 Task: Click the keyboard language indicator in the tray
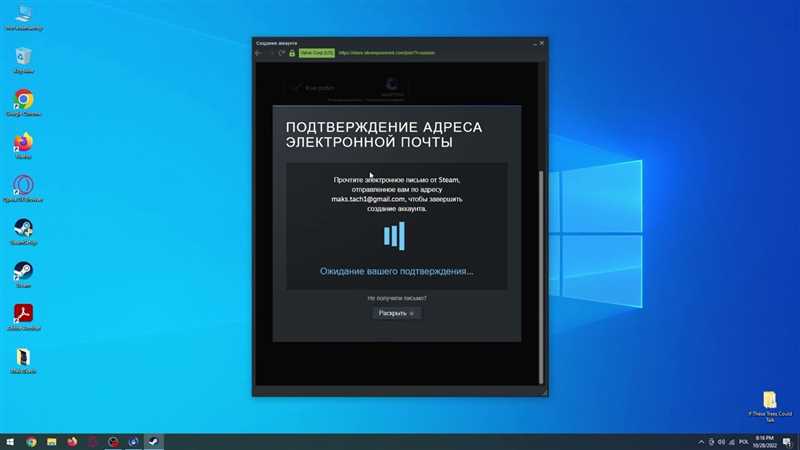744,442
